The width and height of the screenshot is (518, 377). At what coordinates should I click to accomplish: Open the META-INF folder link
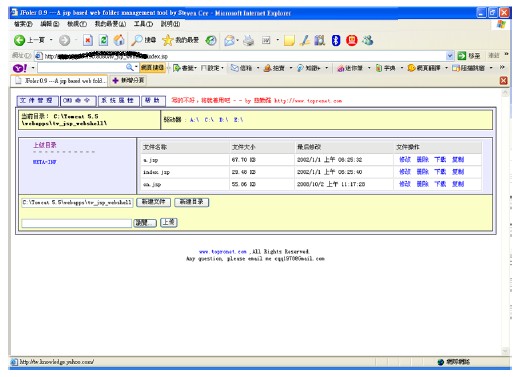[x=45, y=162]
